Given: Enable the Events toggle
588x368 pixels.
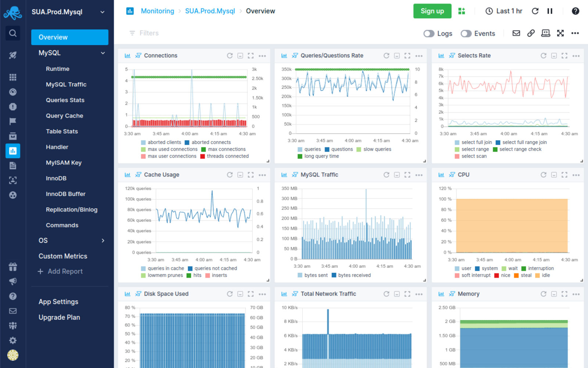Looking at the screenshot, I should pos(466,33).
